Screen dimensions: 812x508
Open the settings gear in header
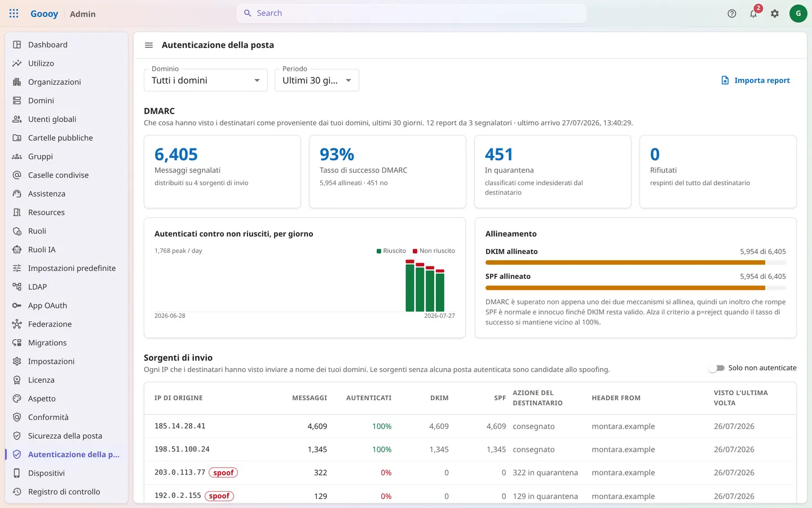point(775,14)
